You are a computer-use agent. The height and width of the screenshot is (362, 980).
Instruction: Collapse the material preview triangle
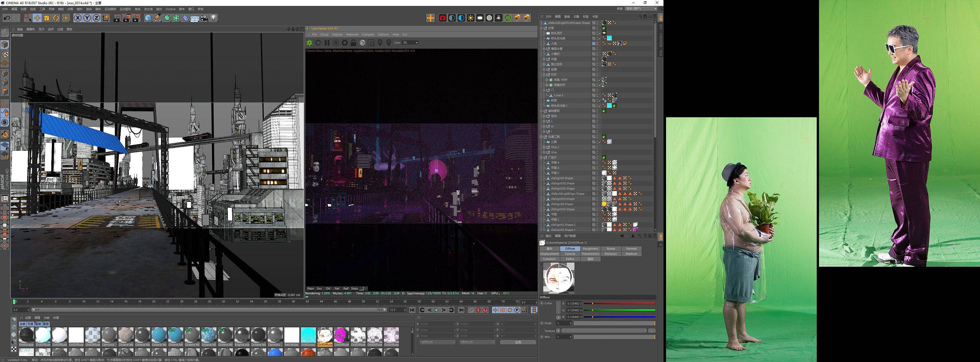coord(541,264)
